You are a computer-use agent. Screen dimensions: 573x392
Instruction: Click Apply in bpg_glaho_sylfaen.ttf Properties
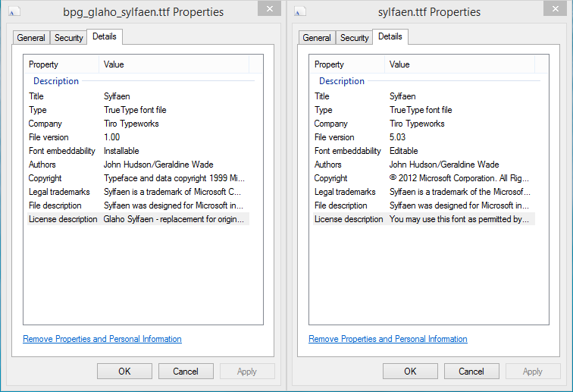[x=247, y=372]
